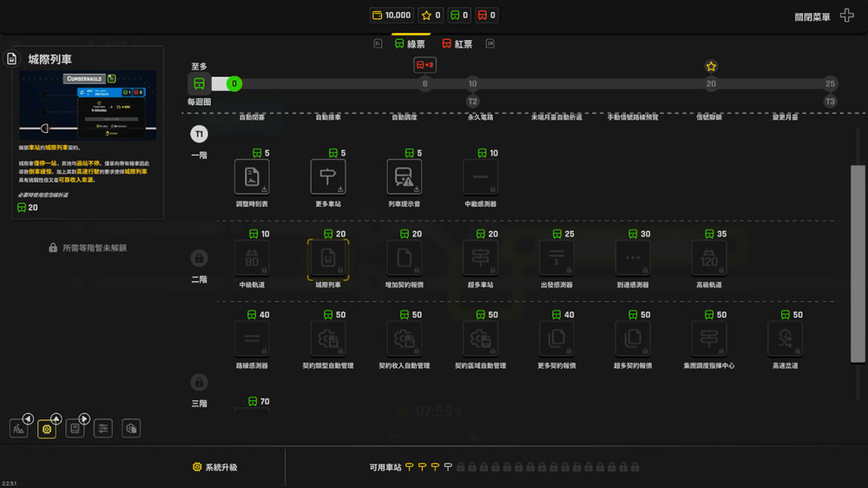Click the partially visible 70 cost upgrade
This screenshot has height=488, width=868.
(252, 409)
